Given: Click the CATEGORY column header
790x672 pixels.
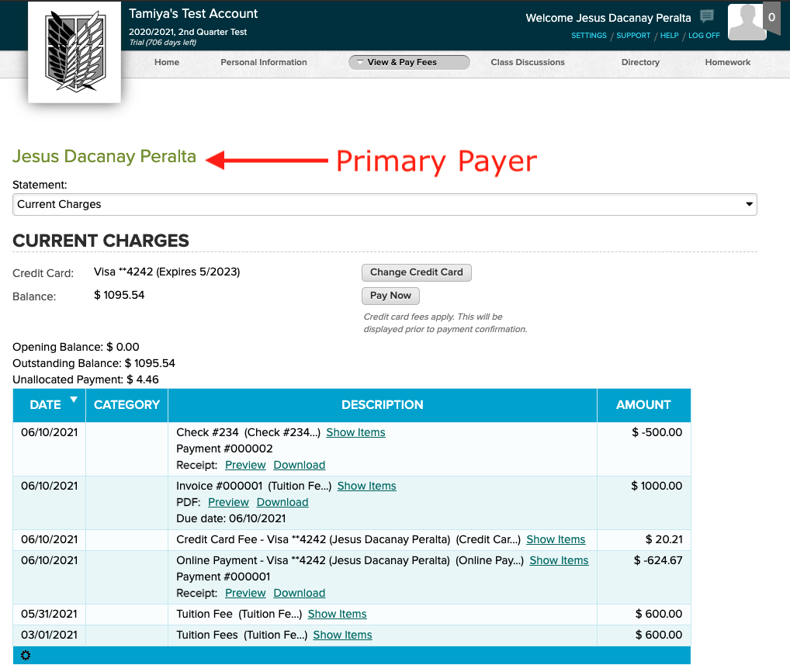Looking at the screenshot, I should (x=127, y=405).
